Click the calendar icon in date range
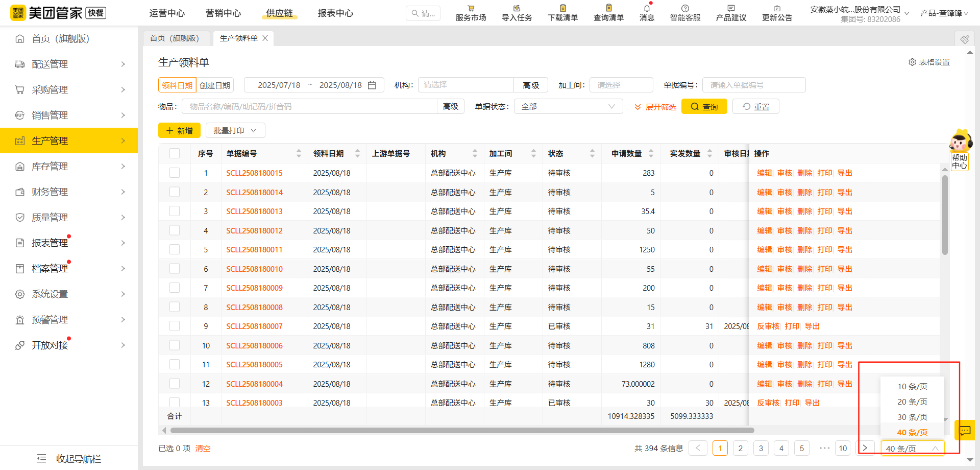 click(372, 85)
